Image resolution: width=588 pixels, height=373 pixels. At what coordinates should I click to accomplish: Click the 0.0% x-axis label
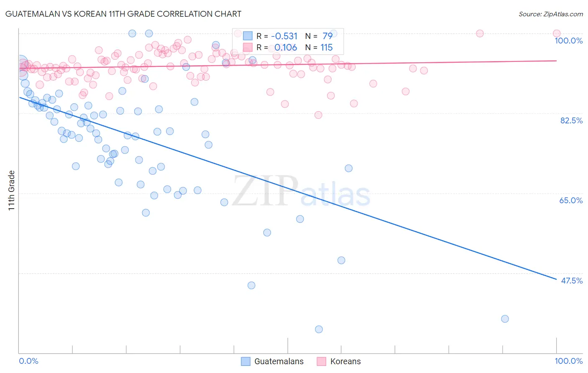click(29, 361)
